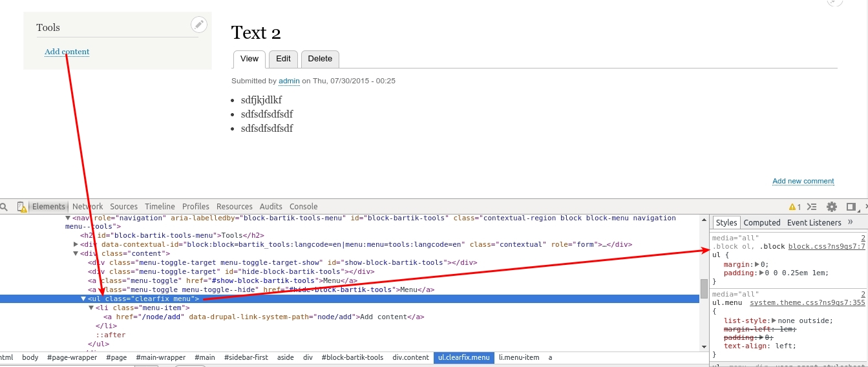Select #block-bartik-tools breadcrumb
868x367 pixels.
coord(352,357)
